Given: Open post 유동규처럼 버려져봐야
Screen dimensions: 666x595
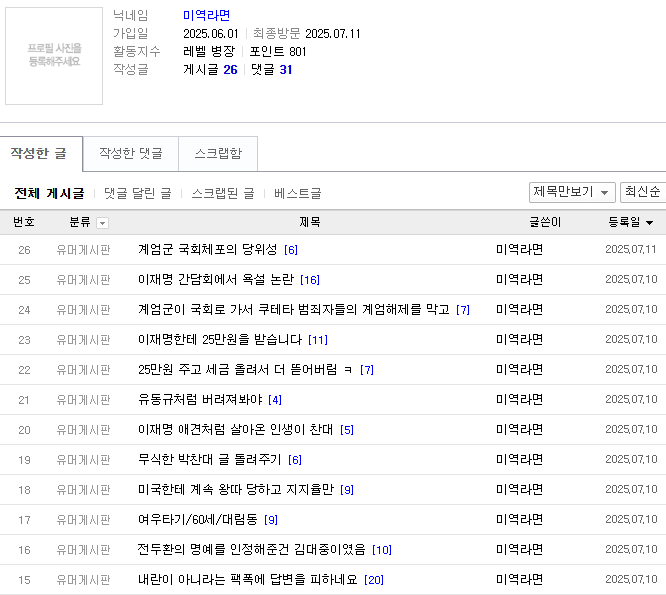Looking at the screenshot, I should (200, 400).
